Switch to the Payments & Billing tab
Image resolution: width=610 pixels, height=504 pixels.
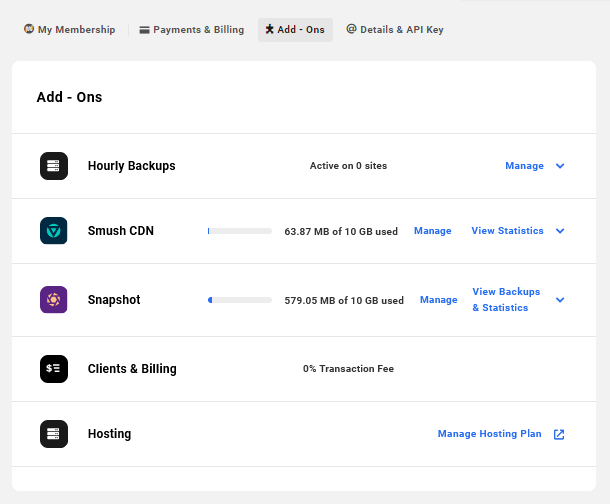click(x=191, y=30)
